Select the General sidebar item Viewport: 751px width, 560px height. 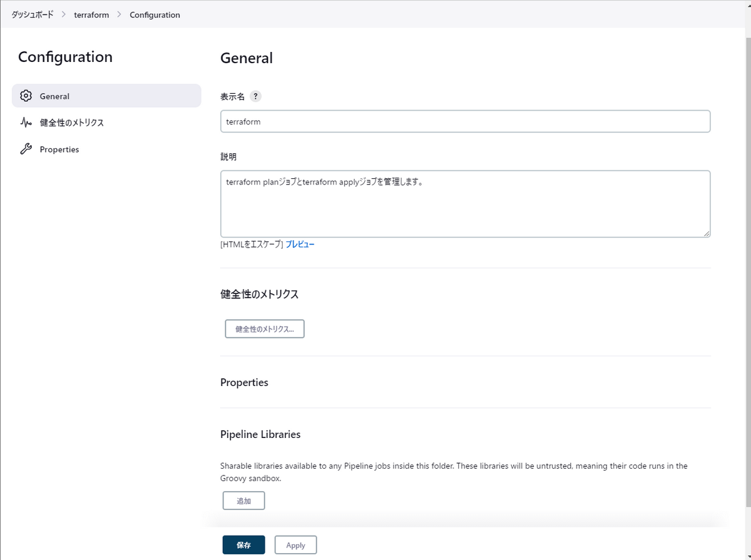pyautogui.click(x=106, y=96)
